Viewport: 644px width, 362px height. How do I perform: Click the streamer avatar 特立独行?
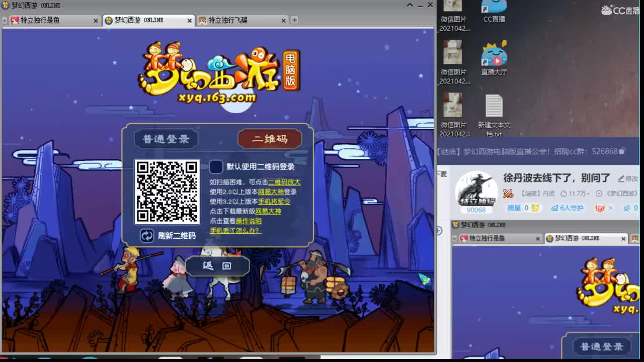pos(476,189)
